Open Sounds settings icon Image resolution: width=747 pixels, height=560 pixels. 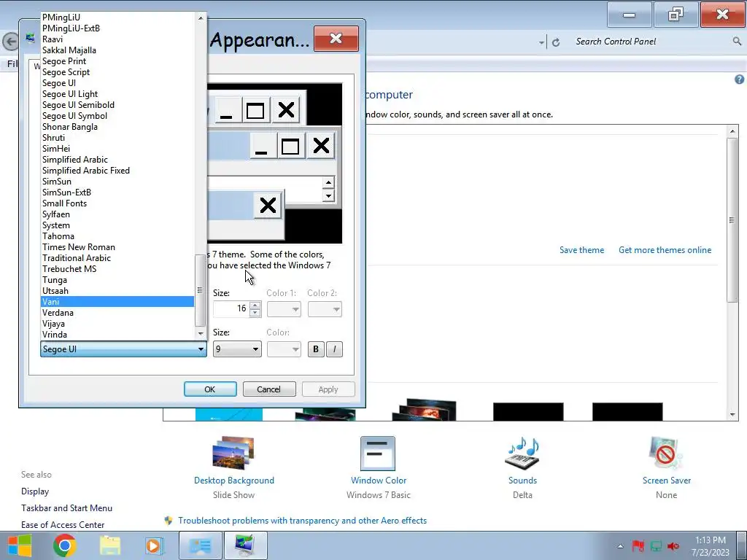[522, 454]
